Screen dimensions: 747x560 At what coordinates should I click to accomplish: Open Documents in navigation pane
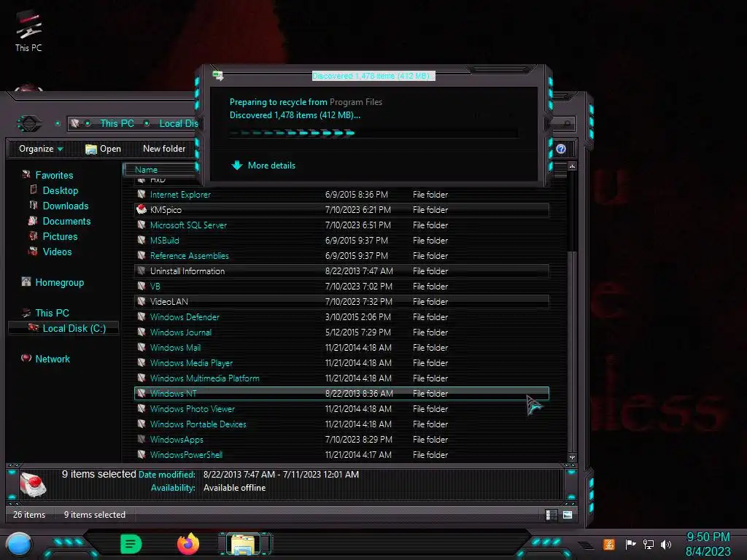(x=66, y=221)
